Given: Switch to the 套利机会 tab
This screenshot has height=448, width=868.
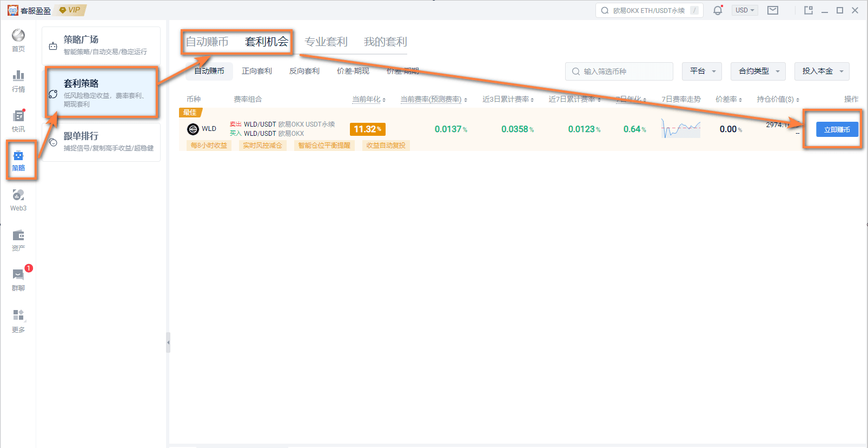Looking at the screenshot, I should pos(267,42).
